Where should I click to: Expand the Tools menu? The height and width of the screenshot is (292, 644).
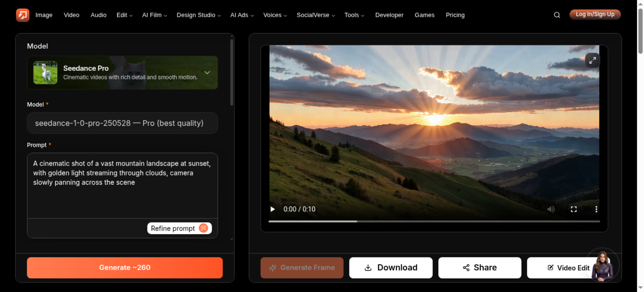(x=354, y=15)
